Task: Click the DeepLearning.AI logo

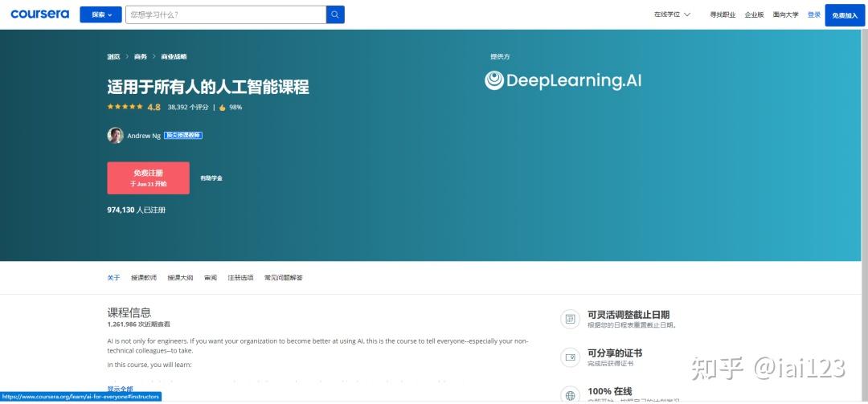Action: (x=563, y=81)
